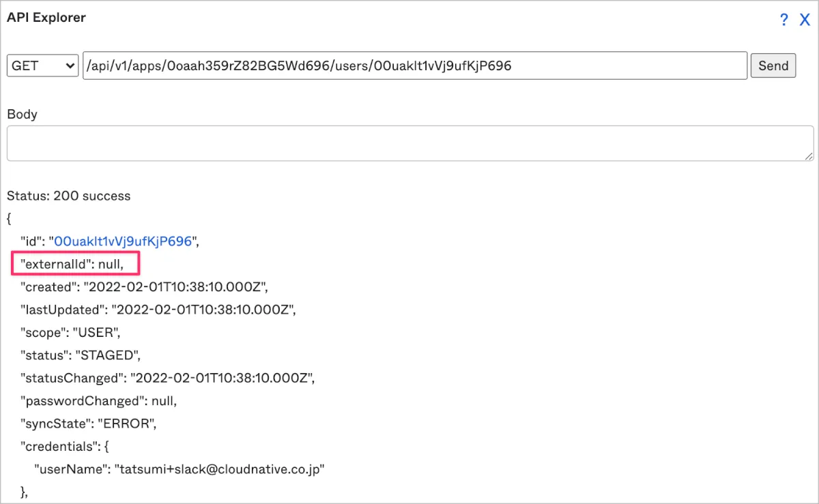Click the API endpoint URL field
The image size is (819, 504).
(x=414, y=66)
